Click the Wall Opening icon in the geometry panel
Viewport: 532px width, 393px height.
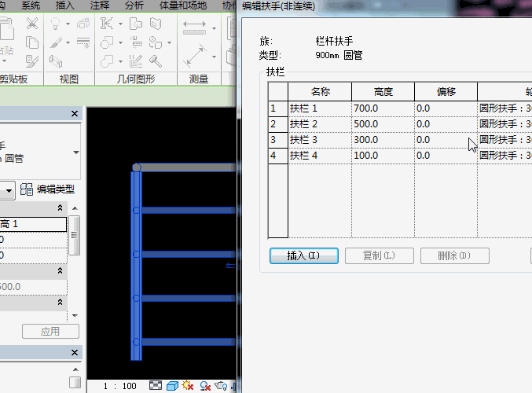click(156, 24)
